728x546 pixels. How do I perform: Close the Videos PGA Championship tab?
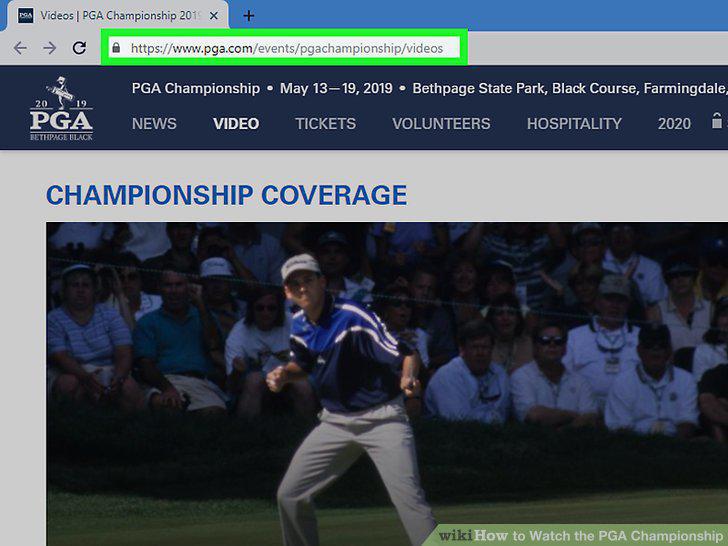click(214, 16)
